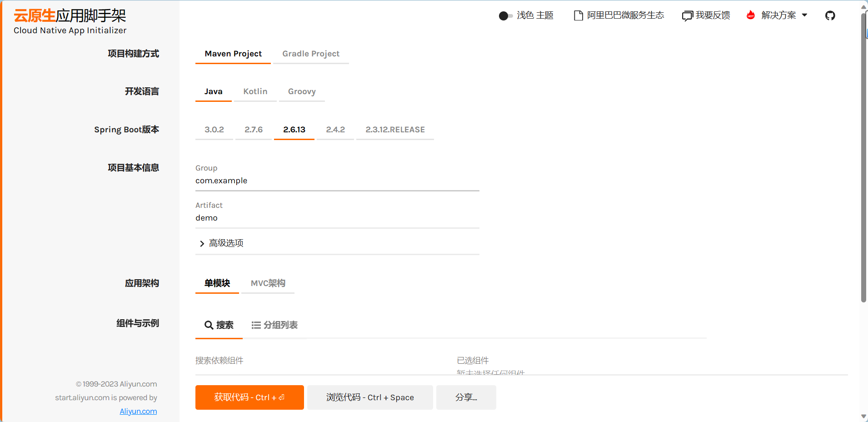Switch to the 搜索 components tab
Screen dimensions: 868x422
click(x=219, y=325)
